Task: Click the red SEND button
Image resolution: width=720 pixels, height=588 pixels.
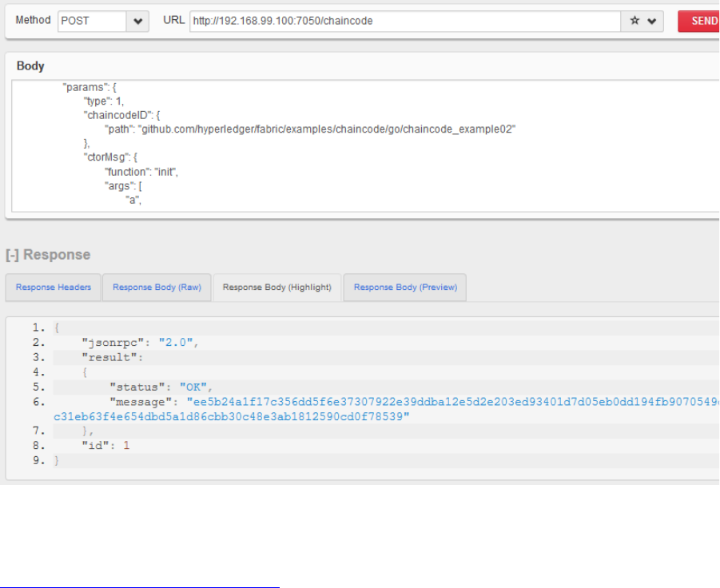Action: (x=699, y=21)
